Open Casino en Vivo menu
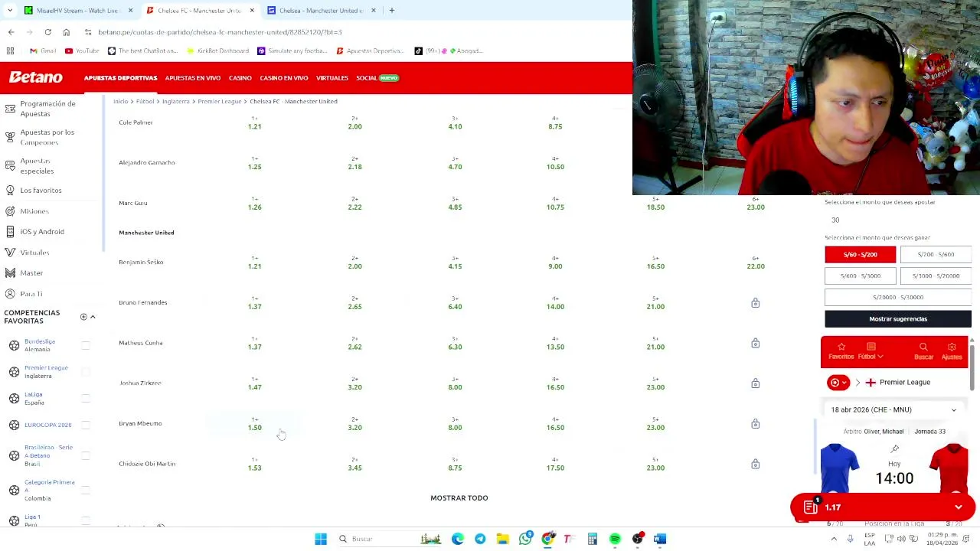980x551 pixels. tap(284, 78)
